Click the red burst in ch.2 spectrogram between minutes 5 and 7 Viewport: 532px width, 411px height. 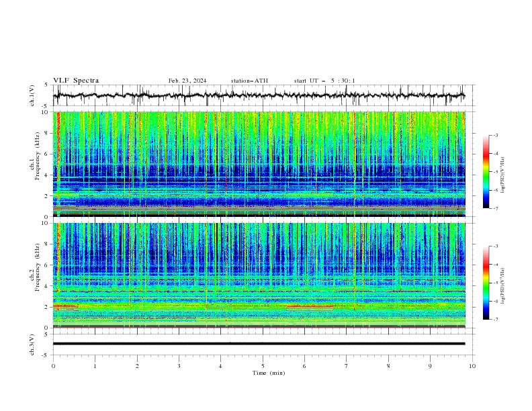[x=310, y=306]
